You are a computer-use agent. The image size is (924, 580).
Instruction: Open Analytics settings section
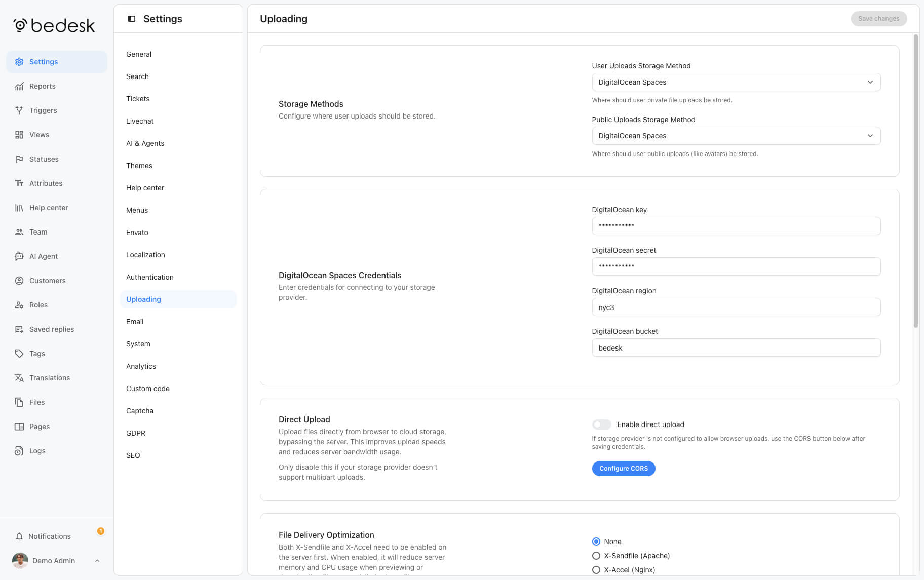[x=178, y=366]
